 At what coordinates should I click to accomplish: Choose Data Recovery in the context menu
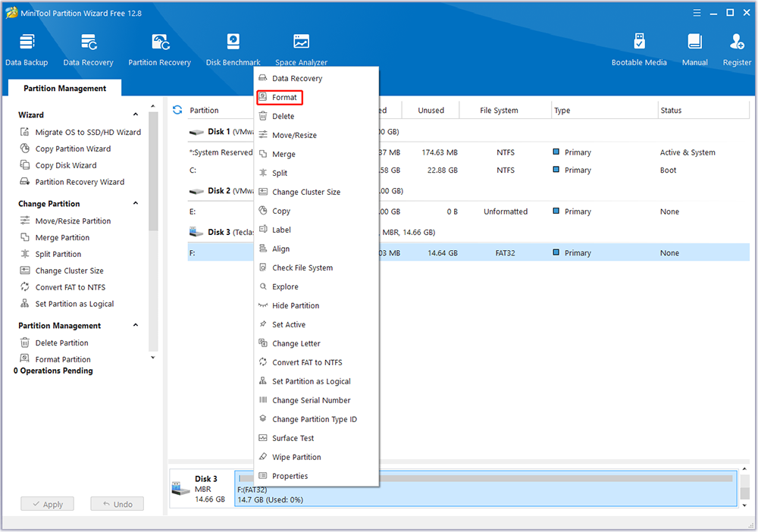coord(316,78)
